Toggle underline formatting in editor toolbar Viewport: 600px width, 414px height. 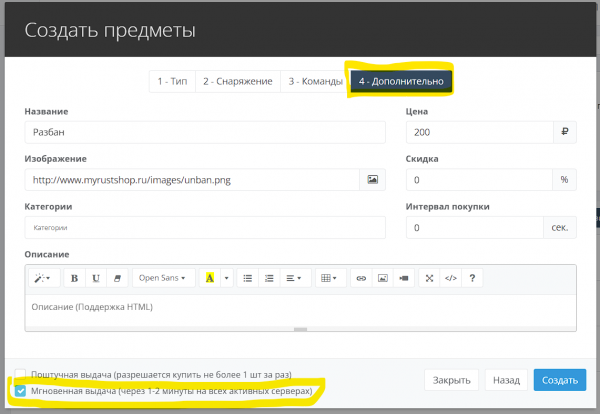pos(96,278)
